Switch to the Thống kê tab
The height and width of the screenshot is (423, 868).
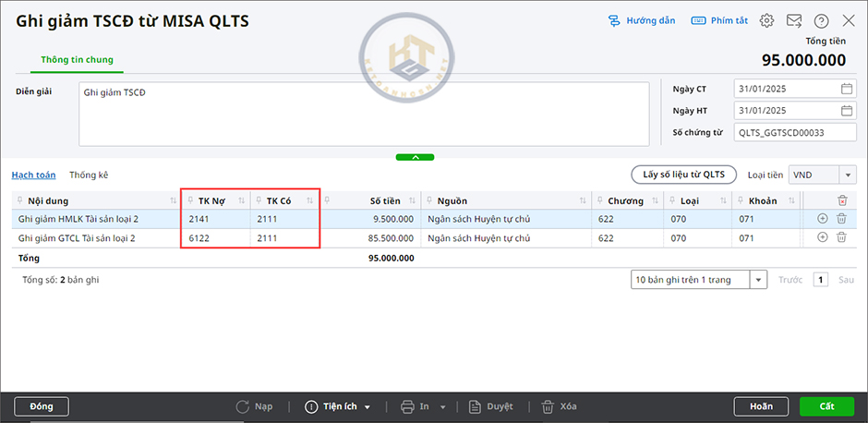pyautogui.click(x=89, y=175)
